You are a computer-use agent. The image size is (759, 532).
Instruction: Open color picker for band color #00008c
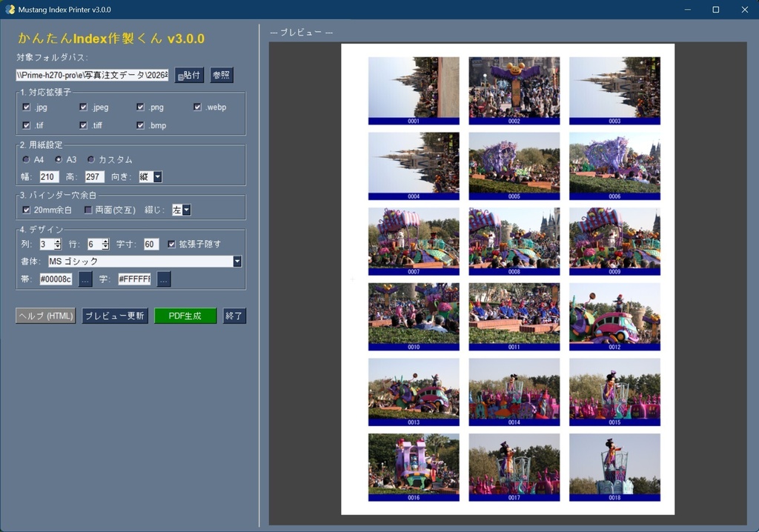click(85, 279)
